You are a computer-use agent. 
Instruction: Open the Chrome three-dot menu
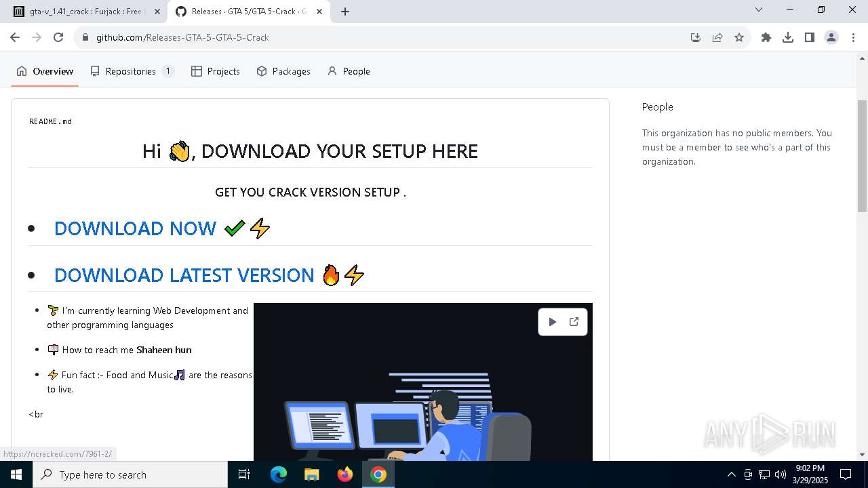(x=852, y=37)
